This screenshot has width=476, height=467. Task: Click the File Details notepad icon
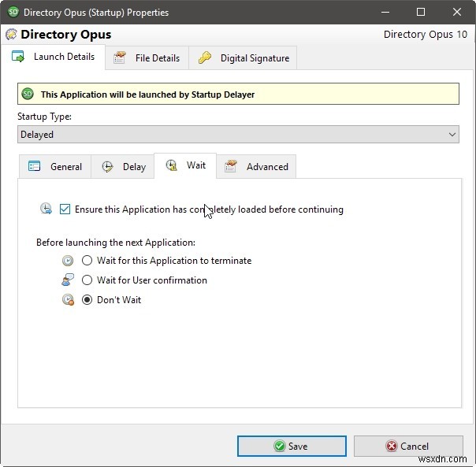[x=119, y=57]
